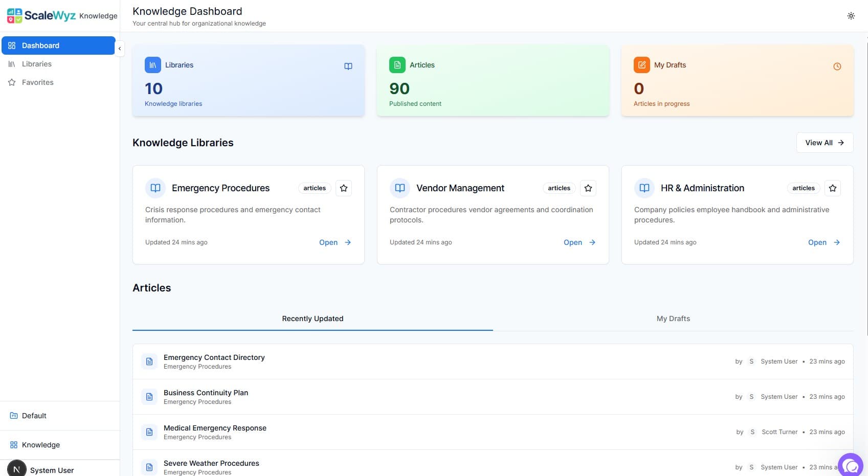Switch to the My Drafts tab
Screen dimensions: 868x476
click(x=673, y=319)
